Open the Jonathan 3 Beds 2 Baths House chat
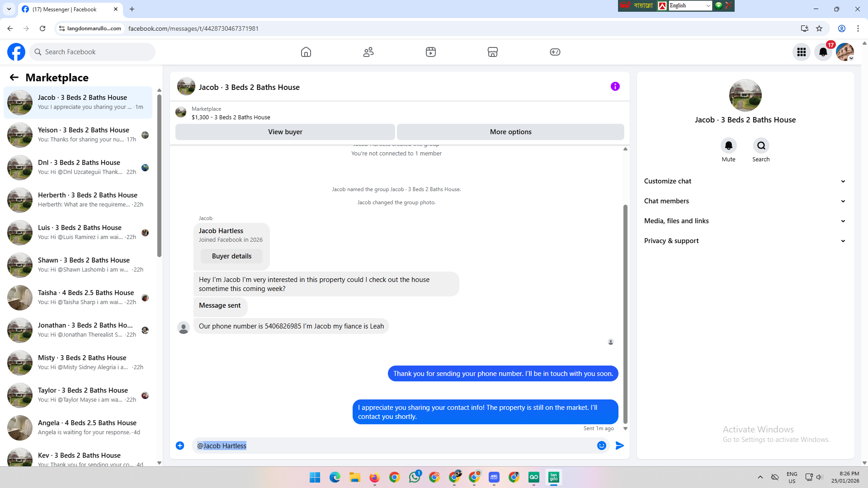The height and width of the screenshot is (488, 868). click(x=78, y=330)
